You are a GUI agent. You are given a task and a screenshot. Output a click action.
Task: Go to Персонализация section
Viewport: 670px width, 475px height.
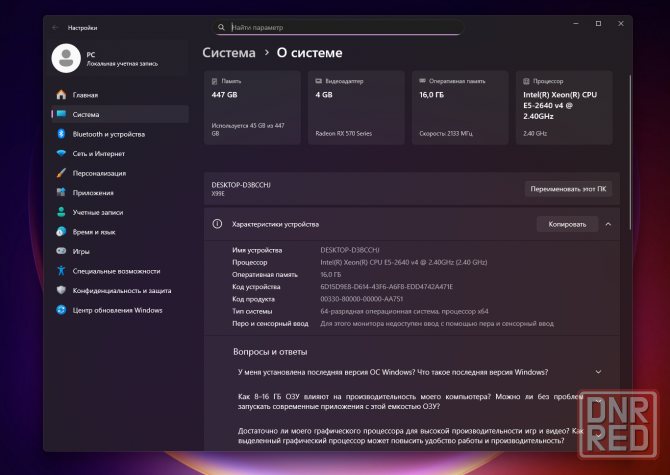coord(120,173)
